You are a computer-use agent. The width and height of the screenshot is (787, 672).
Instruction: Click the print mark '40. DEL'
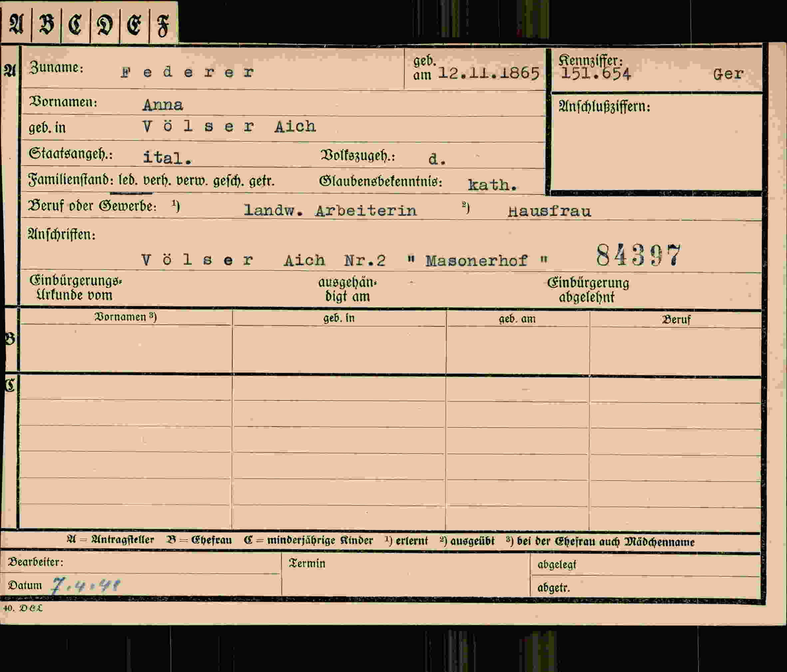(23, 608)
